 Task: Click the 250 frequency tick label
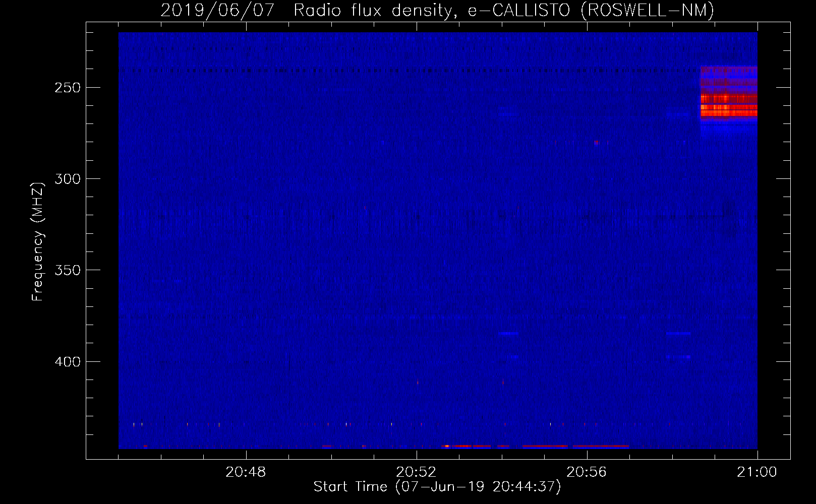click(68, 88)
